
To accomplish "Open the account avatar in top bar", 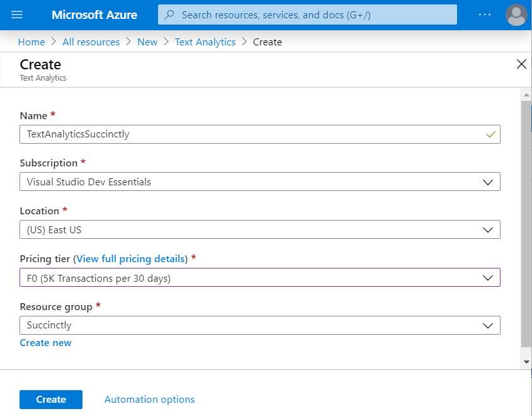I will click(x=516, y=14).
